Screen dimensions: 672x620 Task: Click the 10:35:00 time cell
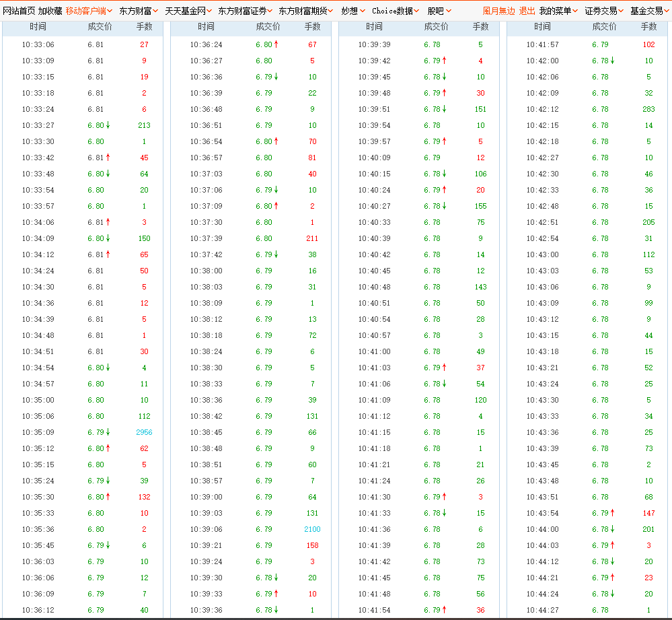tap(38, 400)
